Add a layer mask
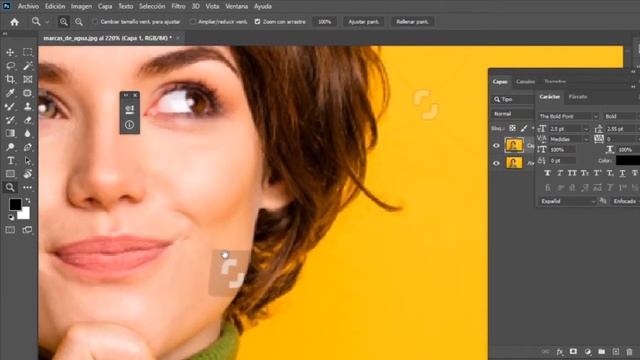The image size is (640, 360). point(573,351)
